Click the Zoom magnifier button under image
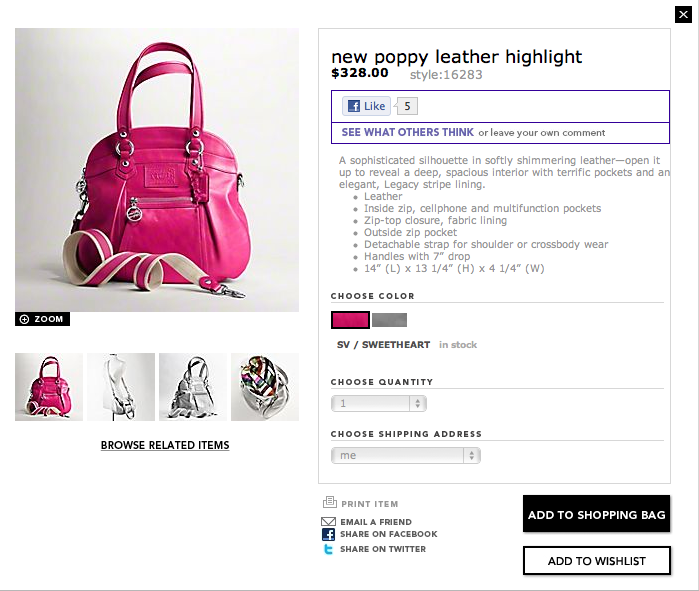 pos(42,319)
